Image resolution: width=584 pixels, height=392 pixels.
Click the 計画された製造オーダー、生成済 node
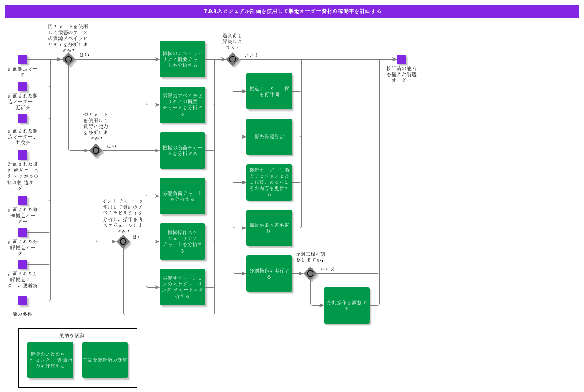point(22,119)
